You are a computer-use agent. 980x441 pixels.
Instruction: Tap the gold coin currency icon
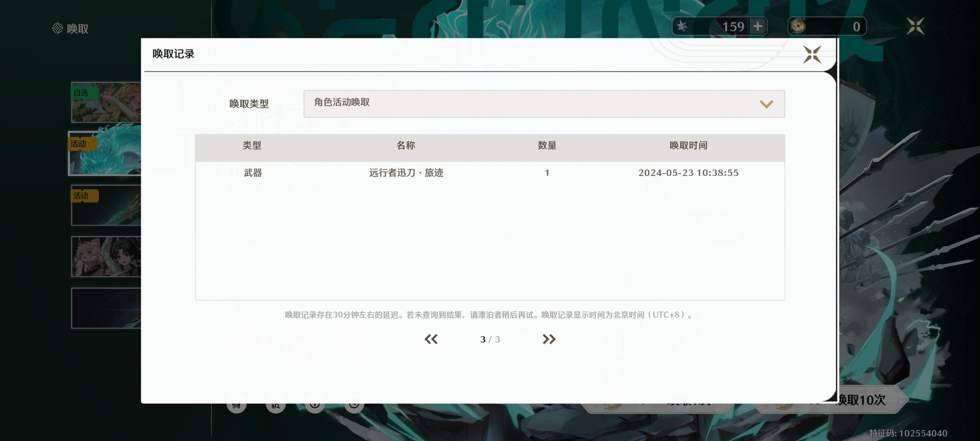click(x=798, y=27)
